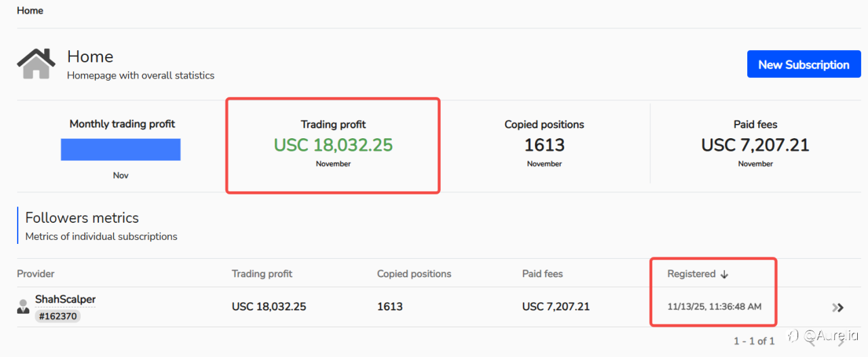Click the Nov label under the bar
Image resolution: width=868 pixels, height=357 pixels.
coord(121,175)
